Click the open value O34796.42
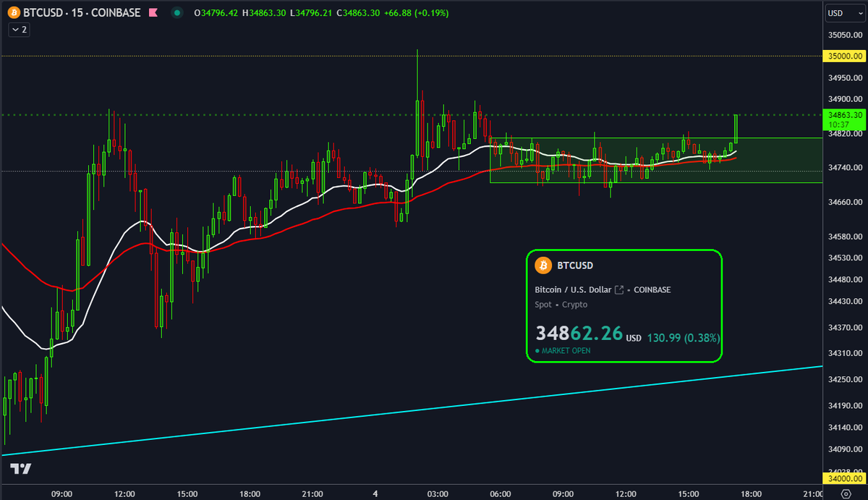The image size is (868, 500). pos(217,12)
